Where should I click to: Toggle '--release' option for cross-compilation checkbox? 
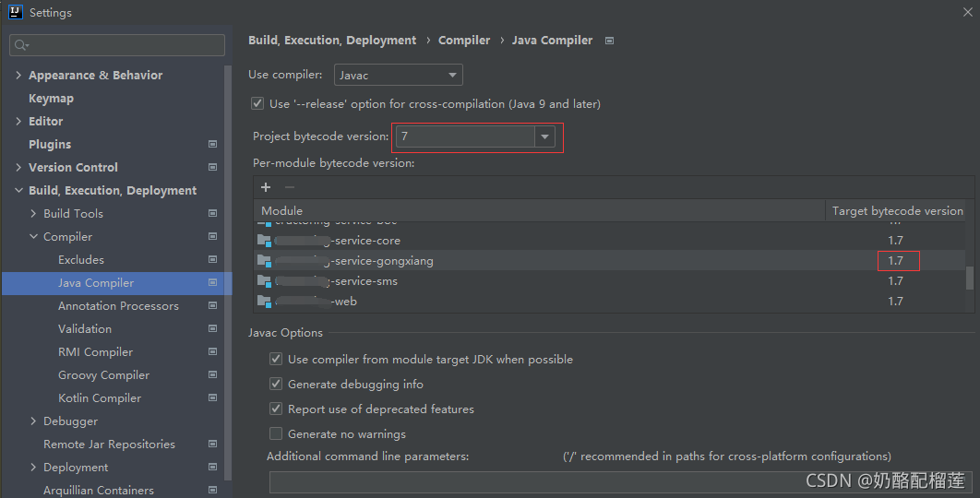pyautogui.click(x=257, y=103)
